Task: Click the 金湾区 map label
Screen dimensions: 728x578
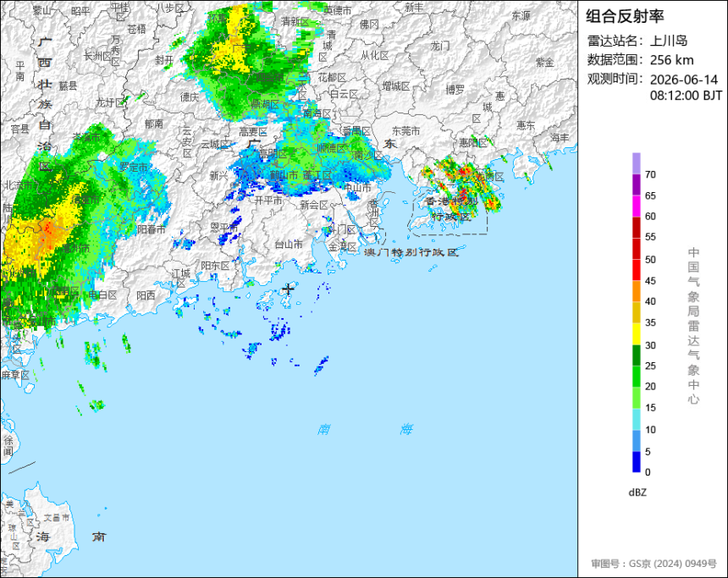Action: pos(342,247)
